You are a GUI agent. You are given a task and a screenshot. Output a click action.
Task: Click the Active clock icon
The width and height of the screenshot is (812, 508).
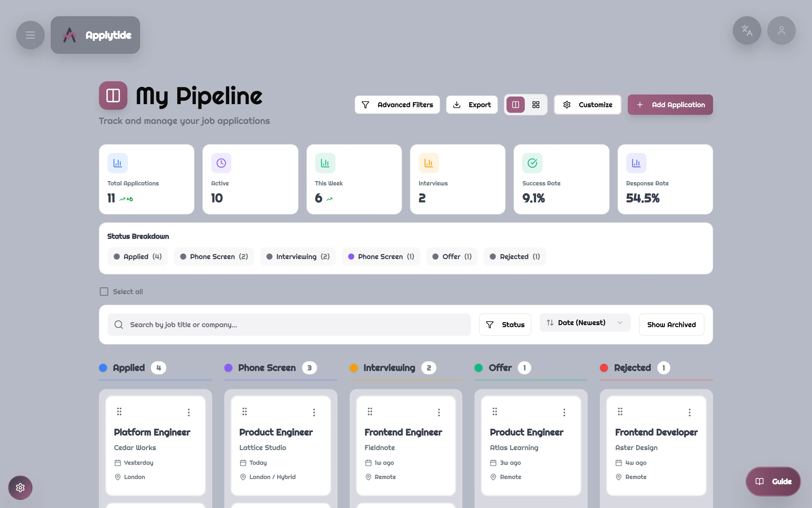221,163
